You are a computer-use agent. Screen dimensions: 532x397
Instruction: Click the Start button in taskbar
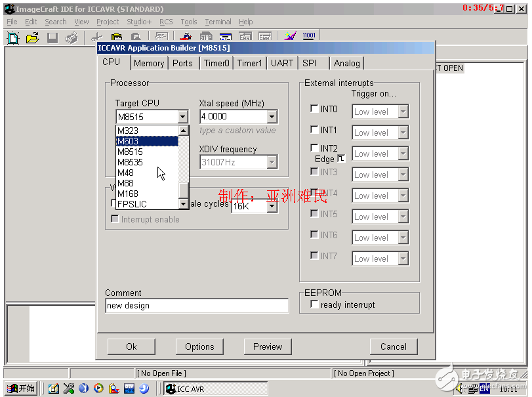(x=20, y=388)
